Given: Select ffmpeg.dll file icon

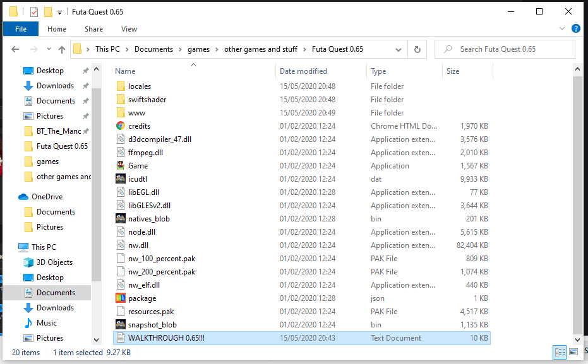Looking at the screenshot, I should click(x=121, y=153).
